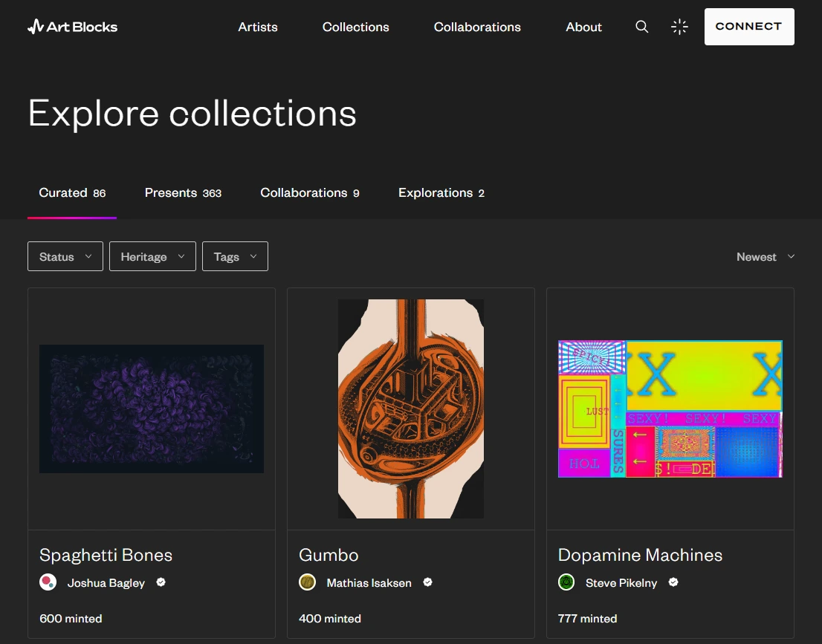Click the '777 minted' text
This screenshot has width=822, height=644.
coord(587,618)
